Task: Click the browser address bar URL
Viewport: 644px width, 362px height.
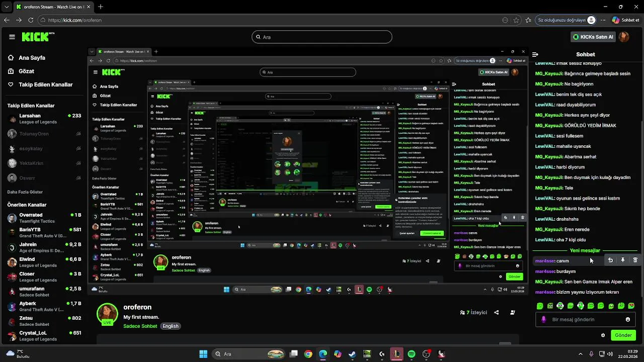Action: pos(75,20)
